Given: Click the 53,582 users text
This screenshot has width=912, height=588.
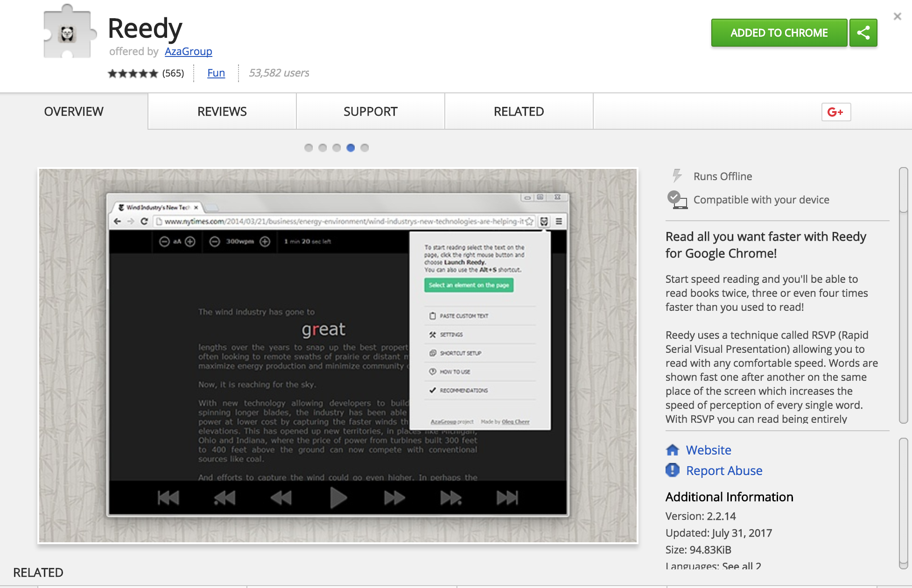Looking at the screenshot, I should [279, 73].
